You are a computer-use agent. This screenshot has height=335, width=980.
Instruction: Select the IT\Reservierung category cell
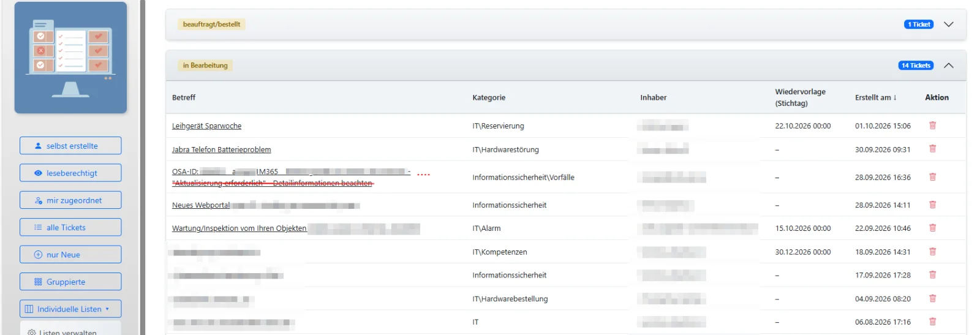(x=498, y=126)
